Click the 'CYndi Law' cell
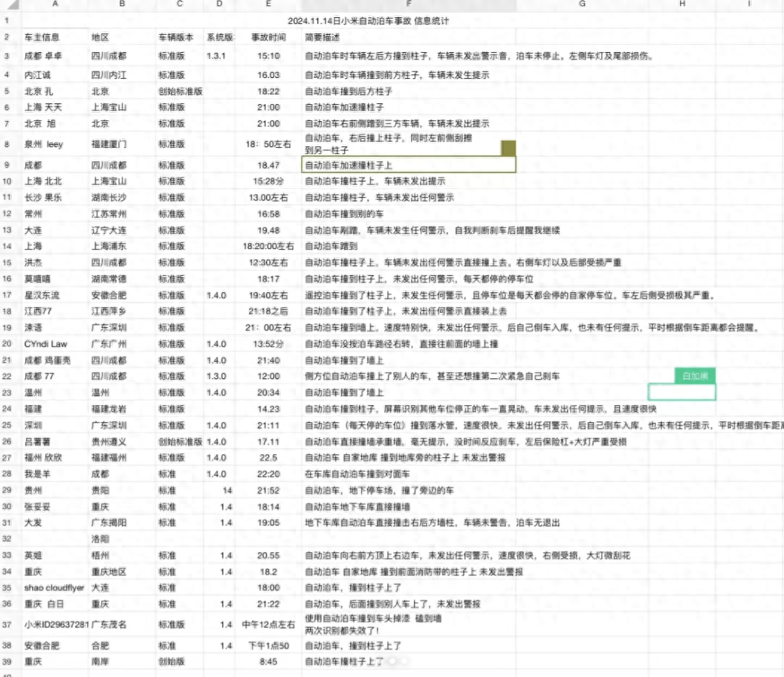The width and height of the screenshot is (784, 677). pyautogui.click(x=45, y=345)
